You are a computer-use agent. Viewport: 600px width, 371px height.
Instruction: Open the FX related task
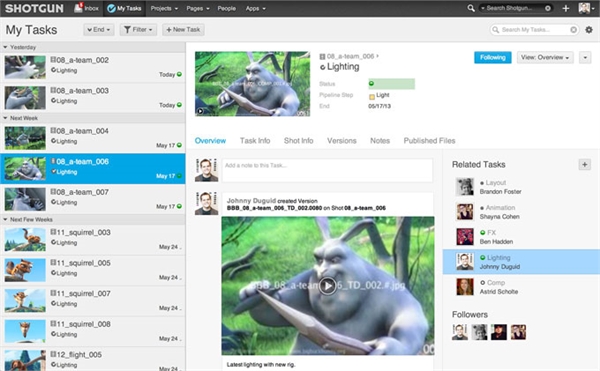coord(491,233)
